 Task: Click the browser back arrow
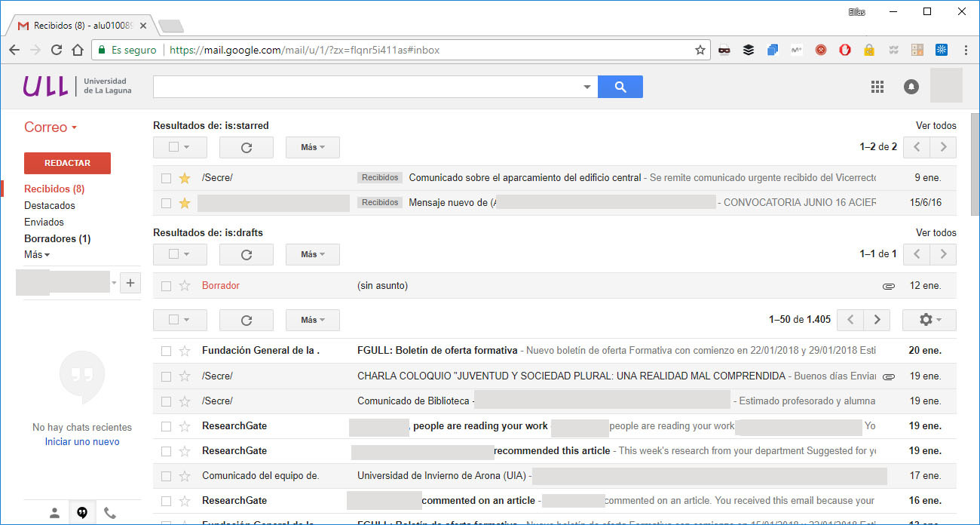[x=14, y=50]
